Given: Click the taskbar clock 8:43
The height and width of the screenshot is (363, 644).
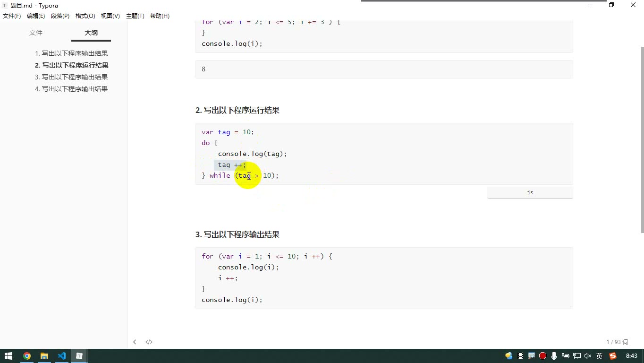Looking at the screenshot, I should (631, 356).
